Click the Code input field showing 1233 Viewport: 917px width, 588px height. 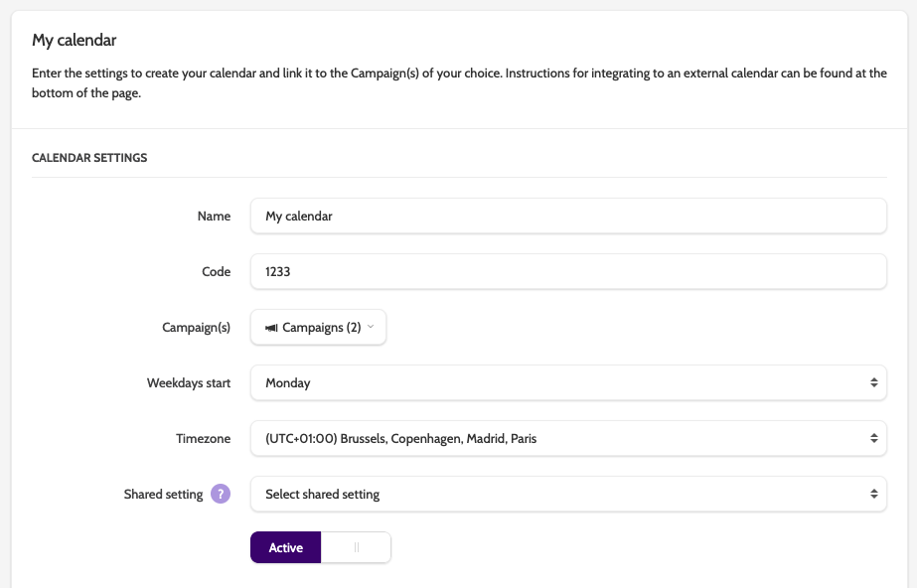click(568, 271)
